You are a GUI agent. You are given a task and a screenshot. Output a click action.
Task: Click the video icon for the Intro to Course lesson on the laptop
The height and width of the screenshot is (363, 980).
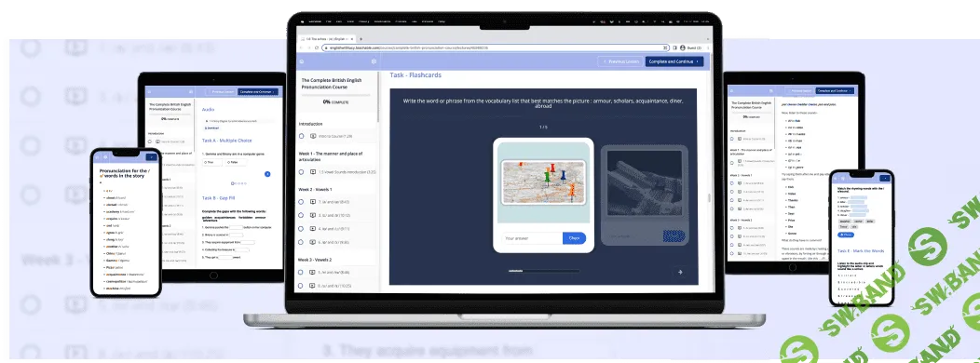[x=312, y=136]
